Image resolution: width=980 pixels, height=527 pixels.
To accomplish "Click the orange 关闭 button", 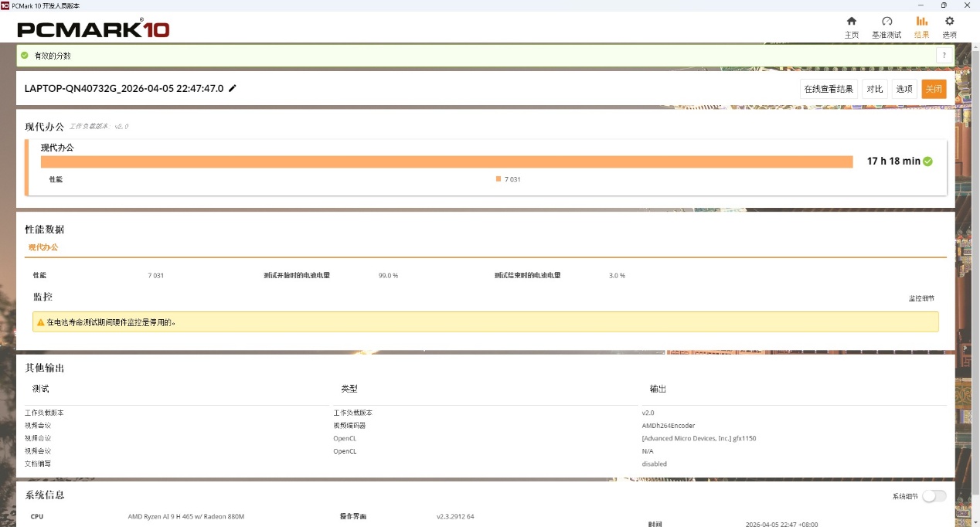I will [934, 89].
